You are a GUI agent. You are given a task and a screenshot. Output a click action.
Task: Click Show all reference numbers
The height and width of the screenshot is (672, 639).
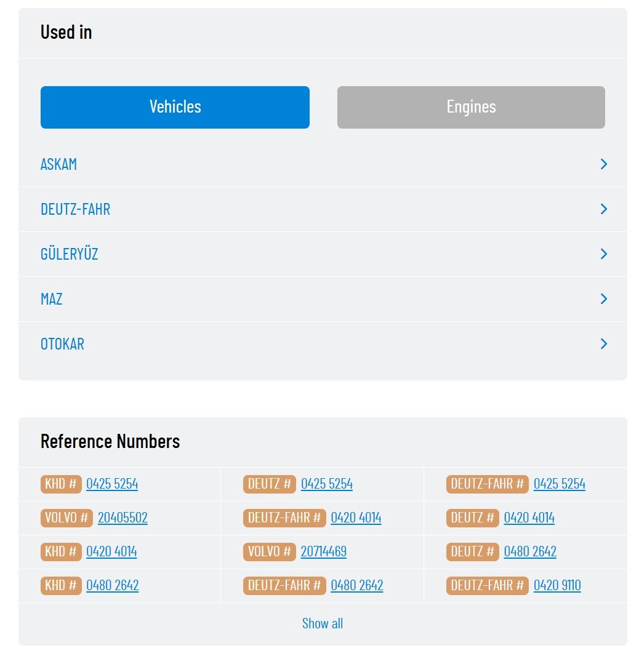coord(323,623)
